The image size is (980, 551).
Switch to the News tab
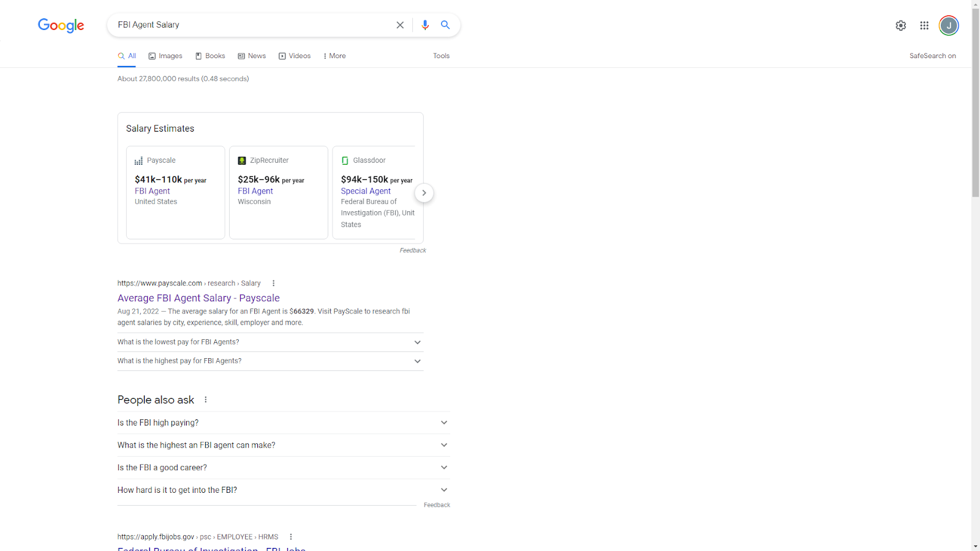pyautogui.click(x=252, y=56)
